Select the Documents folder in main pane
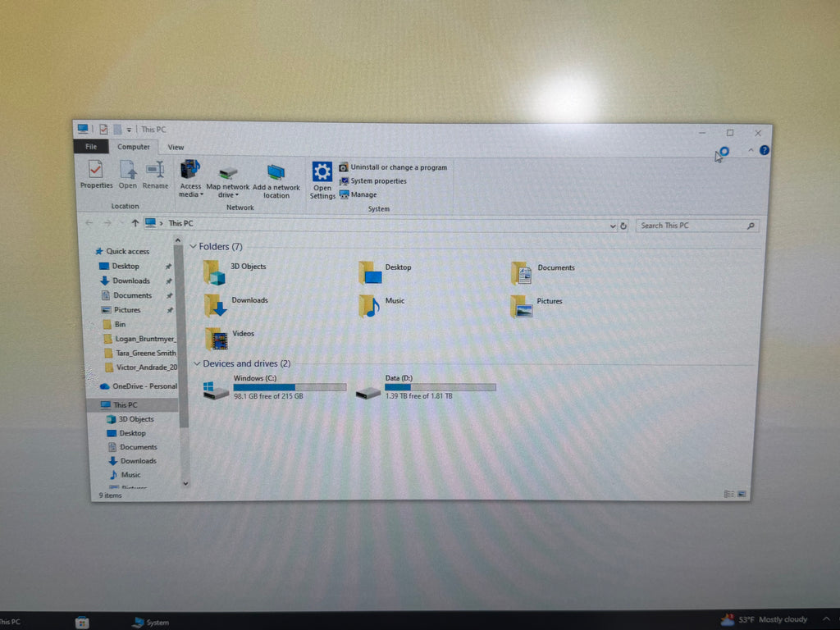The height and width of the screenshot is (630, 840). pos(542,273)
